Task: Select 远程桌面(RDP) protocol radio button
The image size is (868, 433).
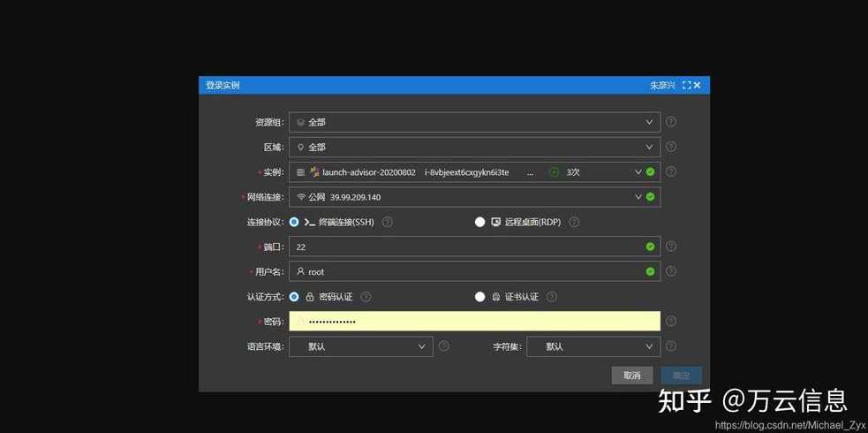Action: tap(480, 222)
